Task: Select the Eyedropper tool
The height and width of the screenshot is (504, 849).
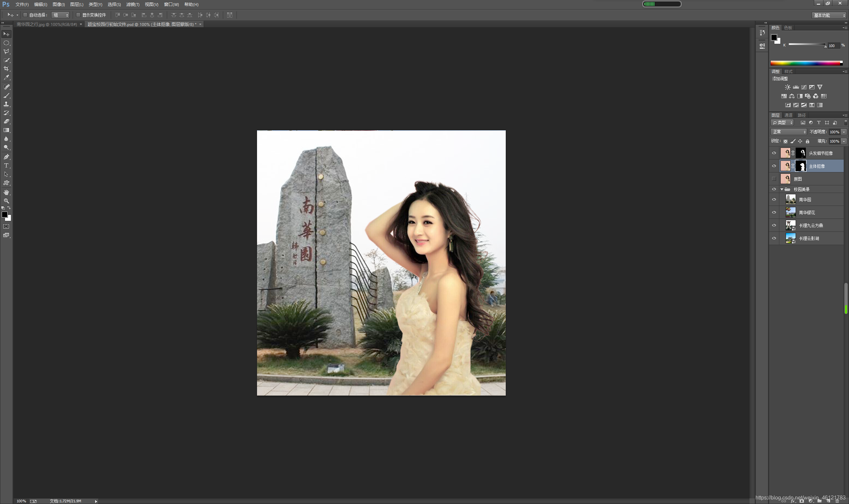Action: (6, 78)
